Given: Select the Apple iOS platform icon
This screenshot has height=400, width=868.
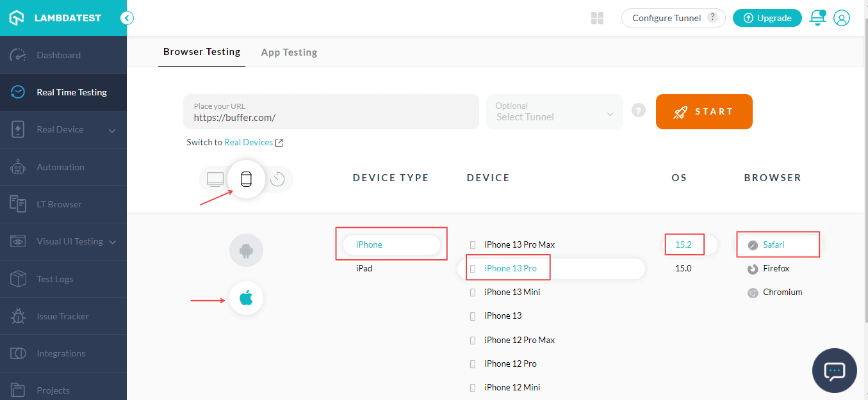Looking at the screenshot, I should (246, 298).
